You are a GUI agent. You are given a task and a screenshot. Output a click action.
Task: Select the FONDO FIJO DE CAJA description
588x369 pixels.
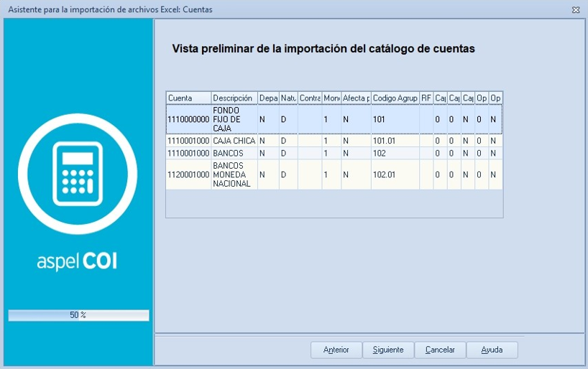(x=234, y=119)
